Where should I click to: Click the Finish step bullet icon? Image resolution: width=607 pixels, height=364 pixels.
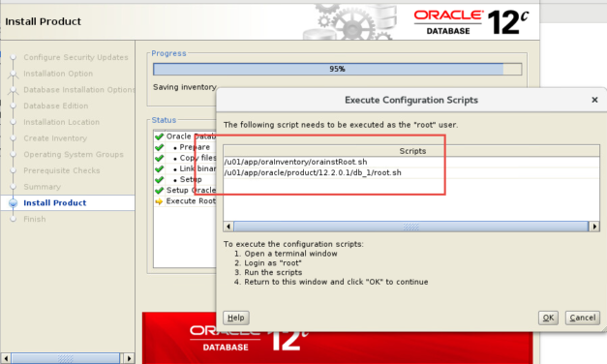pos(14,219)
